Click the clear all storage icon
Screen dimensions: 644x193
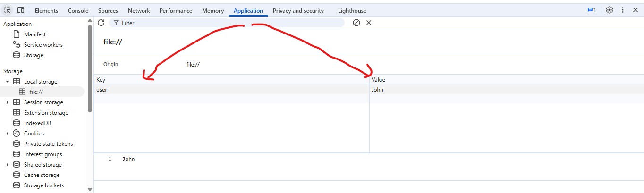coord(356,23)
